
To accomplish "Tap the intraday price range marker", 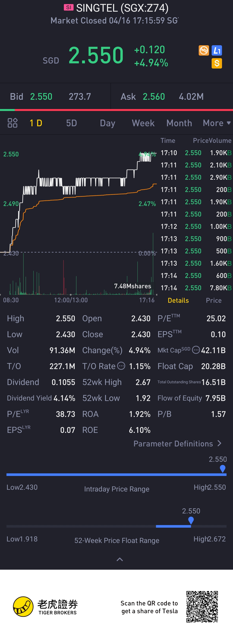I will (x=222, y=469).
